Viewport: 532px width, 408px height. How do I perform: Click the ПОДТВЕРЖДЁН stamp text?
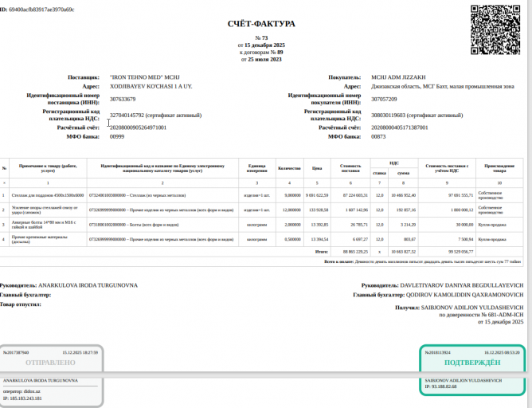coord(472,363)
